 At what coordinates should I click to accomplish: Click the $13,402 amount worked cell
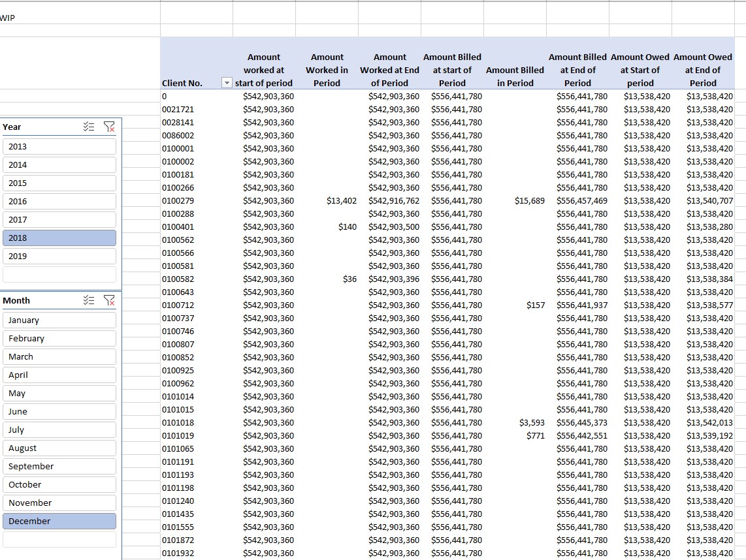(x=327, y=200)
